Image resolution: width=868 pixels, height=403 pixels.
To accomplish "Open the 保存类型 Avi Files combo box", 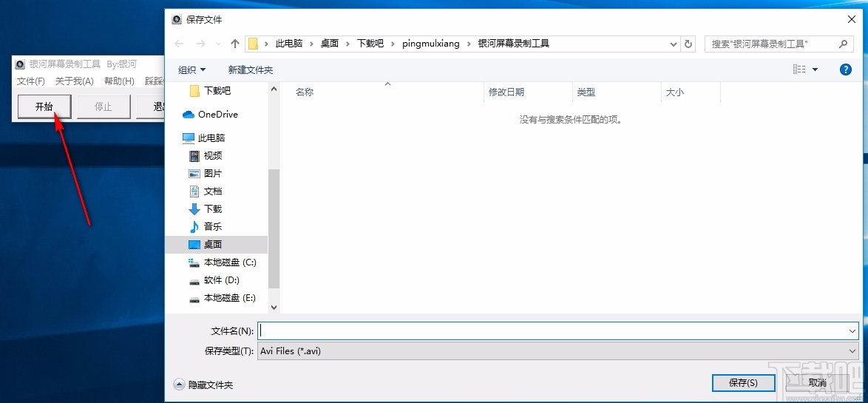I will coord(558,351).
